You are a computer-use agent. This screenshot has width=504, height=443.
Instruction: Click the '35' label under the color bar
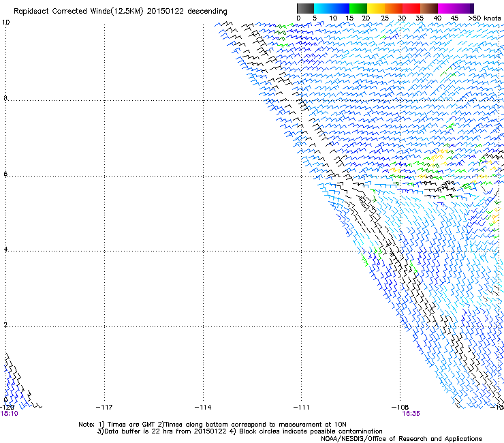(420, 18)
